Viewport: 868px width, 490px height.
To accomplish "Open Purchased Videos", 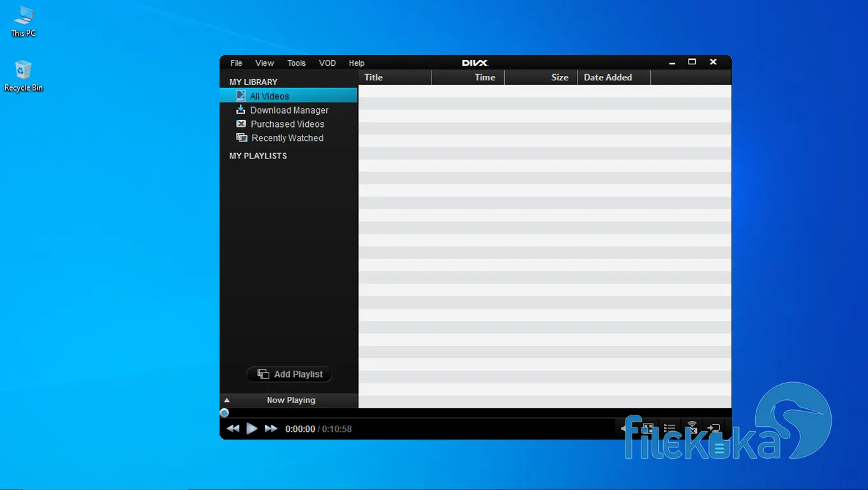I will point(287,124).
